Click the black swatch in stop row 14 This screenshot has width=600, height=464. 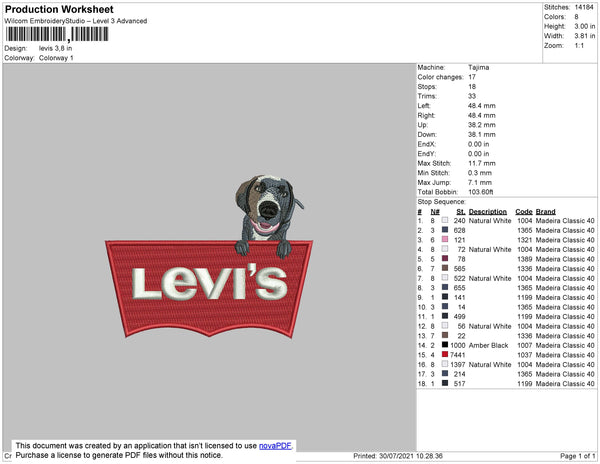445,345
